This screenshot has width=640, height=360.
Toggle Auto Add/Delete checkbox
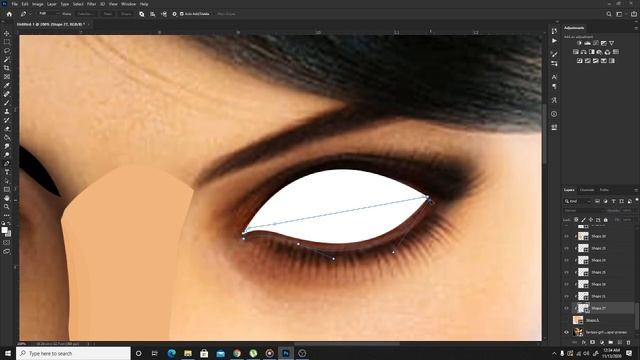[182, 14]
